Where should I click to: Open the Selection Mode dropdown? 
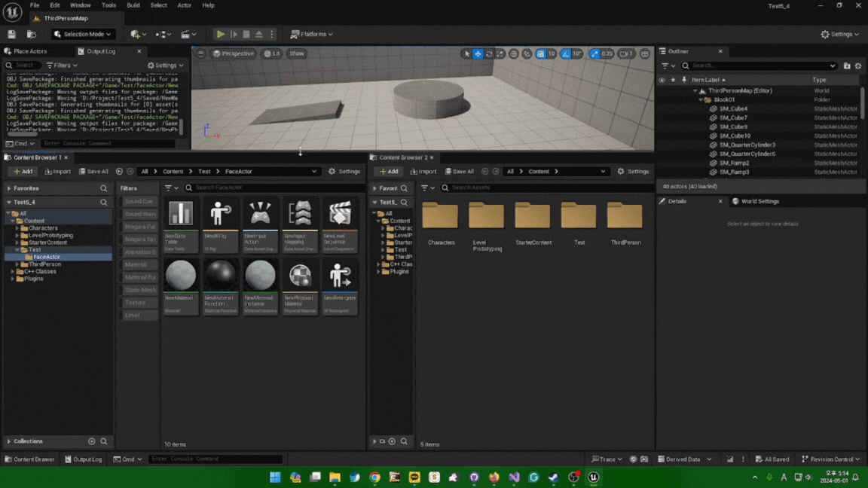pyautogui.click(x=84, y=34)
